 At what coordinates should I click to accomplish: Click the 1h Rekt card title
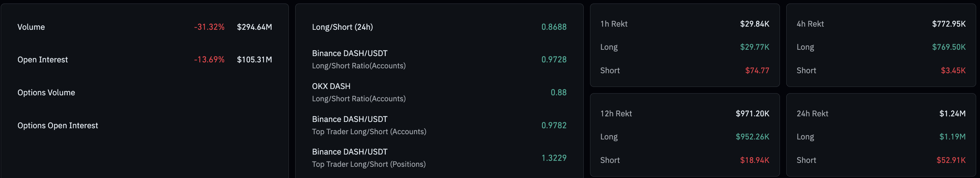614,24
